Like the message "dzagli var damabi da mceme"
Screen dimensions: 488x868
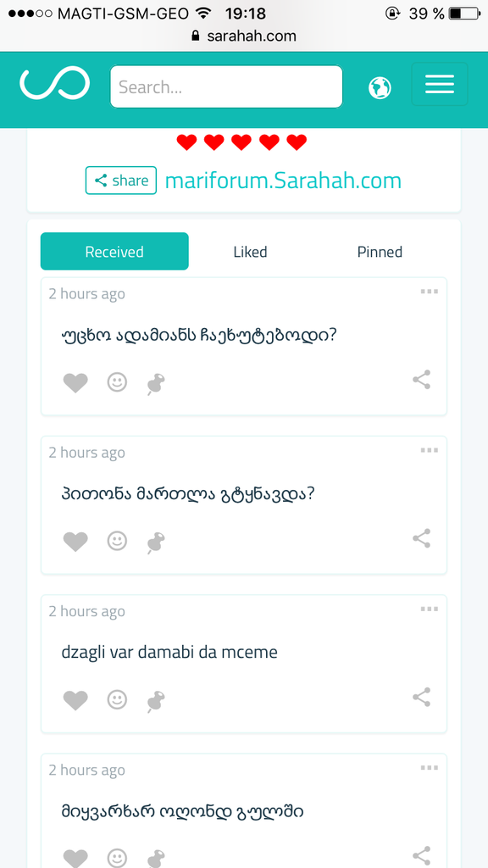click(75, 699)
